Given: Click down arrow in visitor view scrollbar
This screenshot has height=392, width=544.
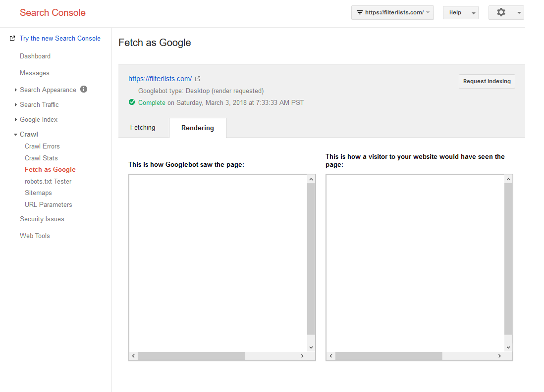Looking at the screenshot, I should (508, 347).
